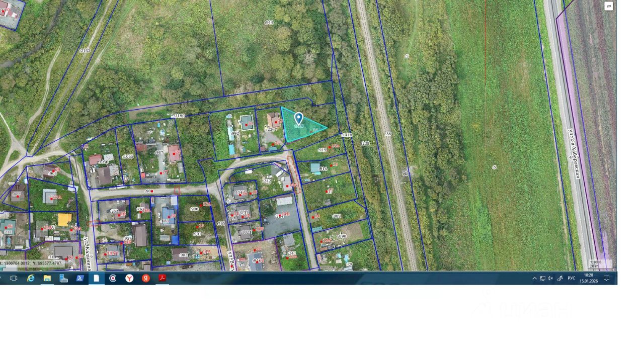Select parcel labeled :1418
This screenshot has height=362, width=644.
(347, 135)
